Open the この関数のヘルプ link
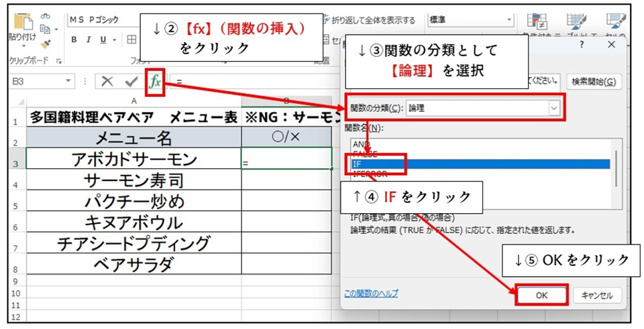The image size is (644, 329). pos(371,293)
